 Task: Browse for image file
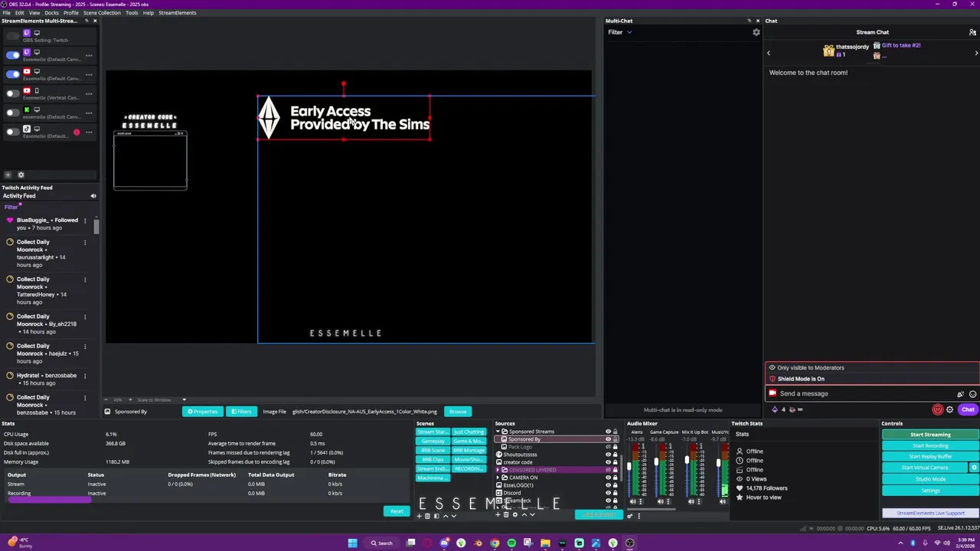(458, 412)
